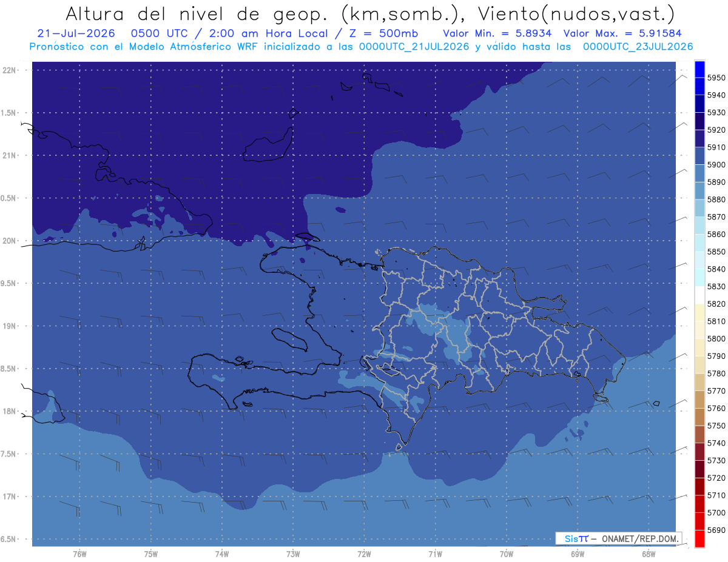Click the 'Sisπ – ONAMET/REP.DOM.' credit box
The height and width of the screenshot is (562, 728).
619,538
